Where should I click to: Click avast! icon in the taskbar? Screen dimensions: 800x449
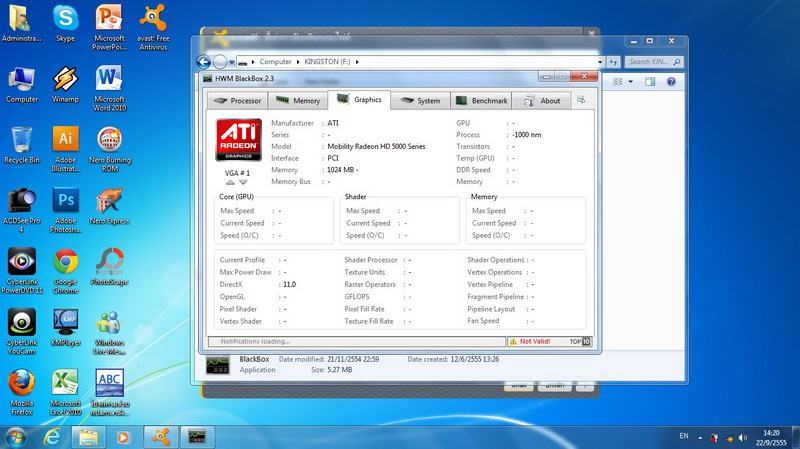[159, 437]
